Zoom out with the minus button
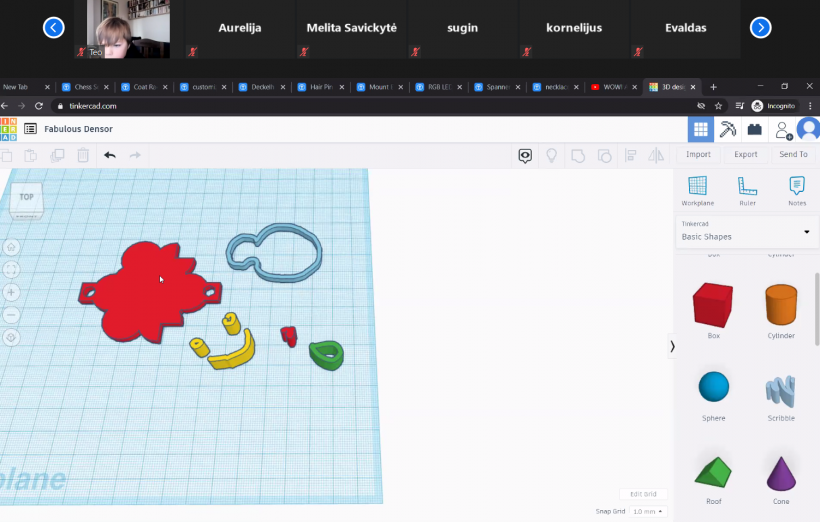 11,315
